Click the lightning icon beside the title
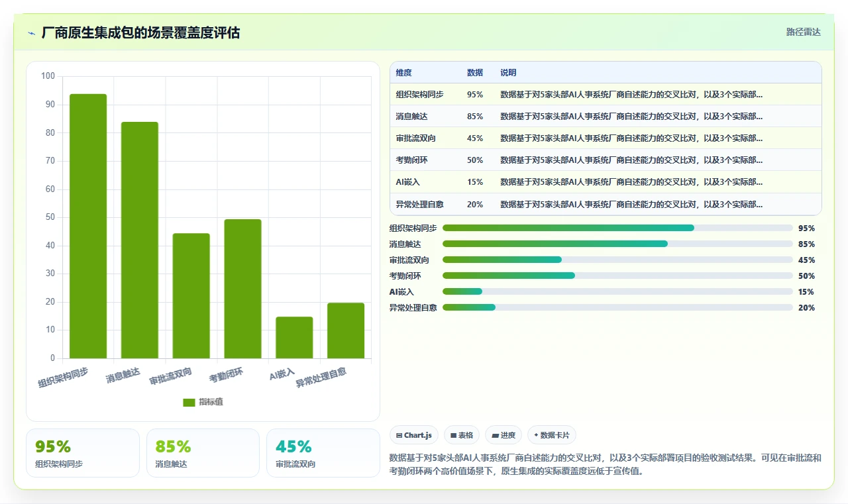This screenshot has width=848, height=504. 32,32
